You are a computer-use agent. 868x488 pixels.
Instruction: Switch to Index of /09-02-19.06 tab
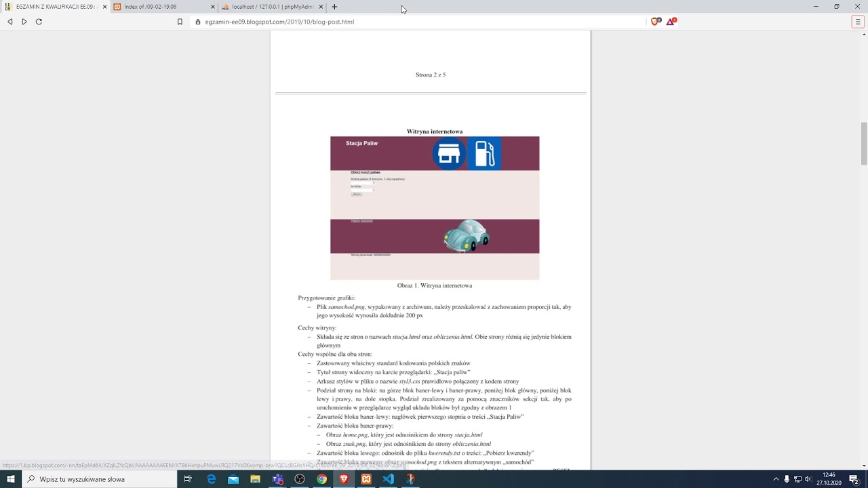164,7
